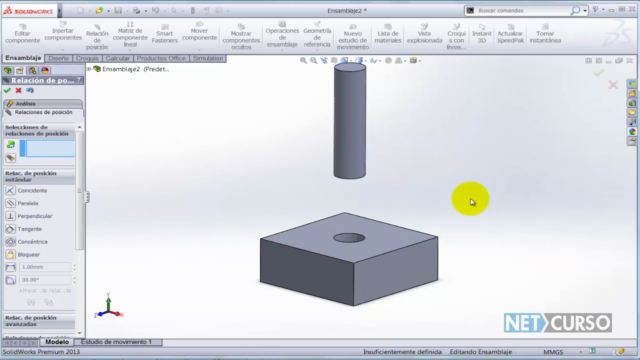Toggle the distance mate icon beside 1.00mm
Image resolution: width=640 pixels, height=360 pixels.
pyautogui.click(x=11, y=267)
